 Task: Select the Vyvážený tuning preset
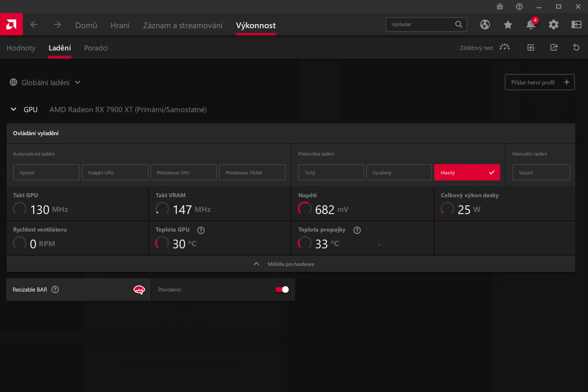(399, 172)
